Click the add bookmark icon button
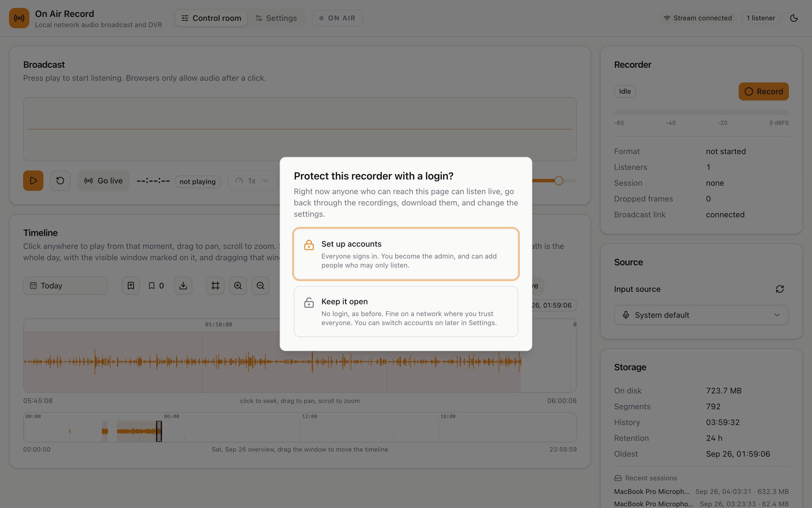The image size is (812, 508). point(131,286)
